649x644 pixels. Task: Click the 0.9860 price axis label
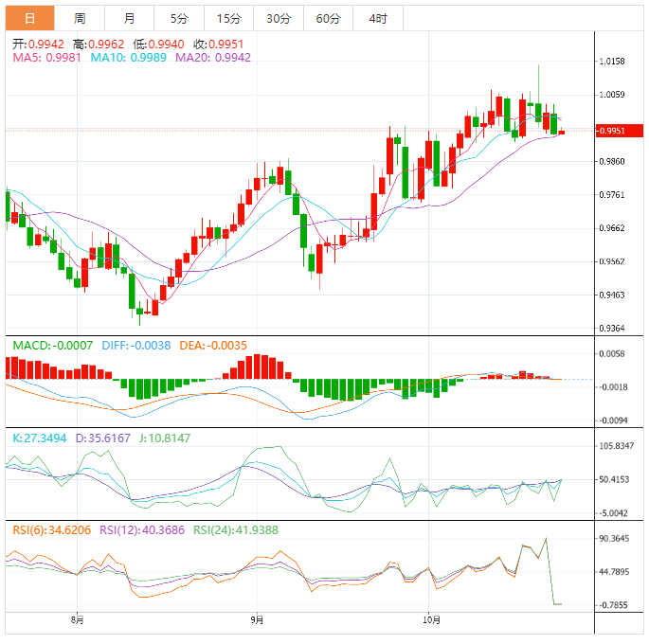tap(612, 161)
